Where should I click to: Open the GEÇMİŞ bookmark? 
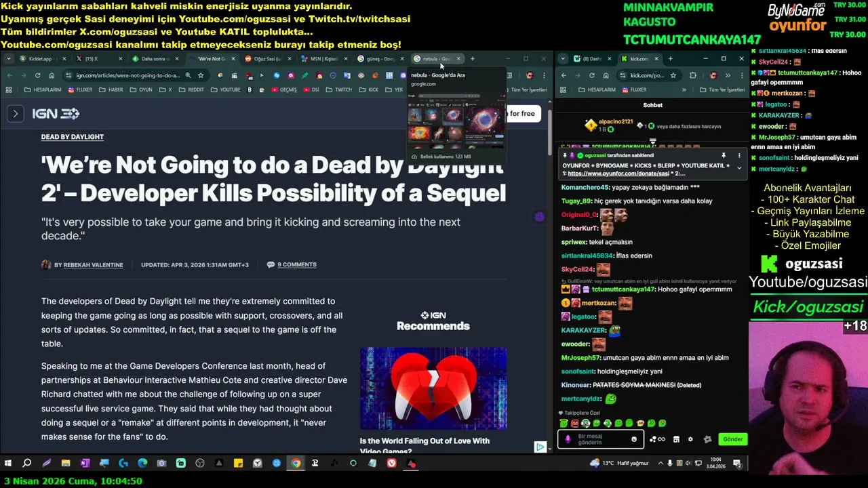point(283,89)
